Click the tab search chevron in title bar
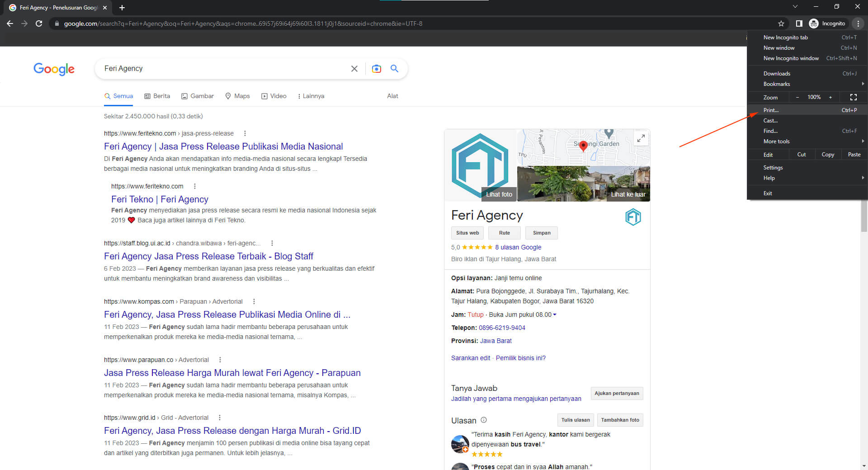The image size is (868, 470). (x=795, y=6)
